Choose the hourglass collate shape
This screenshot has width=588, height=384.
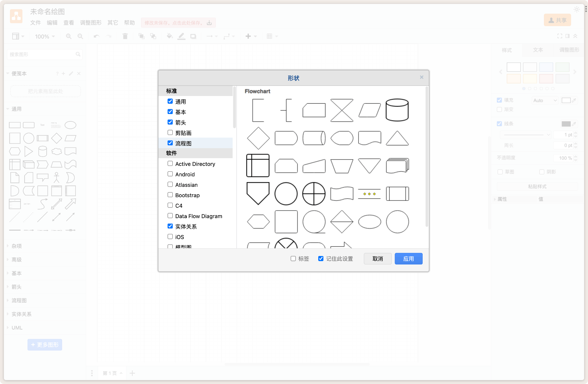coord(342,110)
